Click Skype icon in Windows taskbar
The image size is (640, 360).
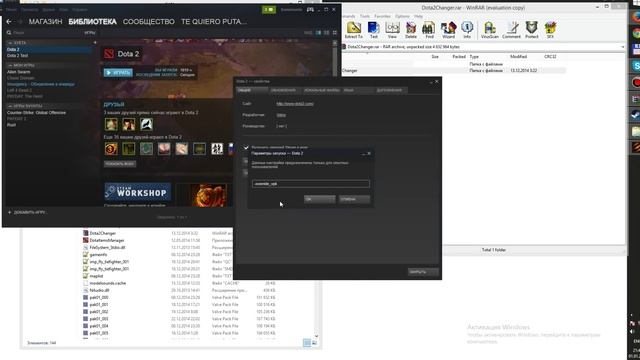pyautogui.click(x=636, y=66)
